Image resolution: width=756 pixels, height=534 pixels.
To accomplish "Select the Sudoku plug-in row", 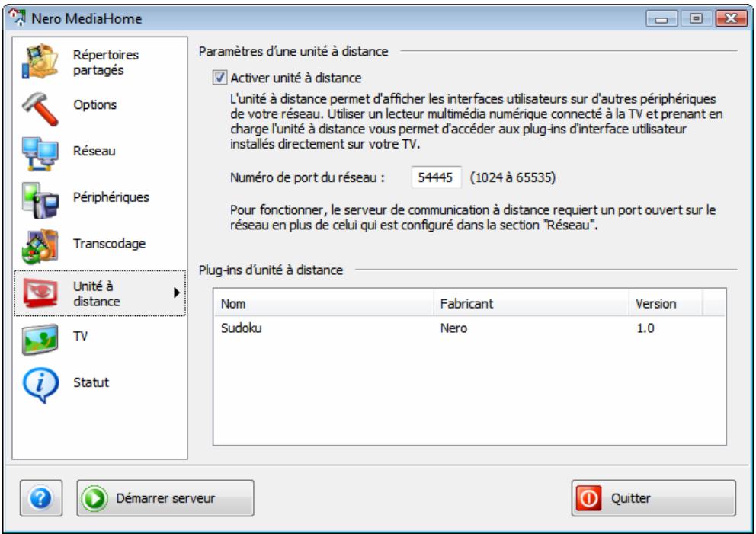I will coord(469,328).
